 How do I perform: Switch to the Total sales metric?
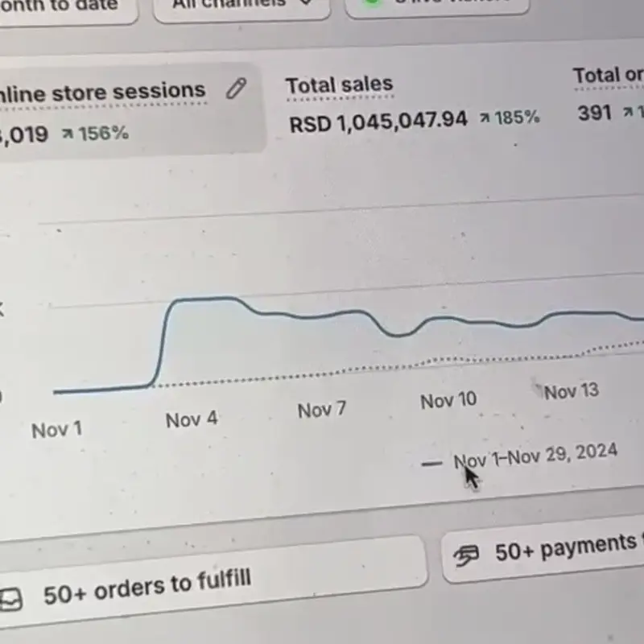coord(339,85)
